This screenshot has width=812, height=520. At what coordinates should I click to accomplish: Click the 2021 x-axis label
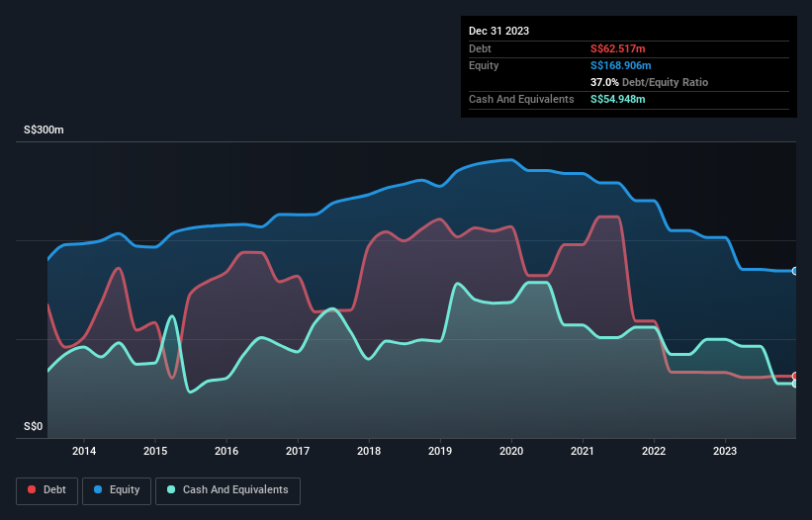(583, 451)
